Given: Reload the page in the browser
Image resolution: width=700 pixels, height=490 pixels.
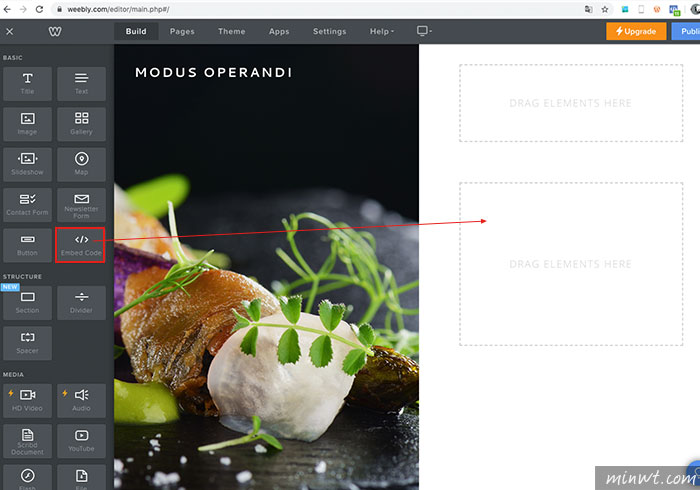Looking at the screenshot, I should pos(39,9).
